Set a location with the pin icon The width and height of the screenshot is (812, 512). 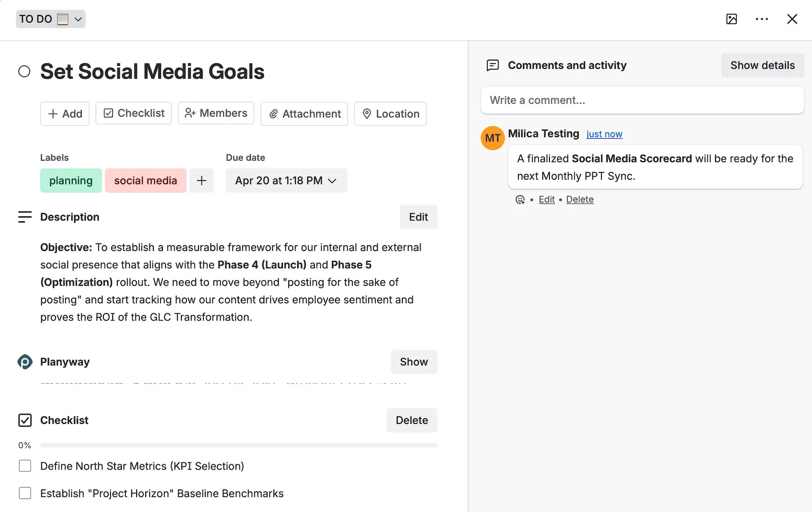coord(367,114)
